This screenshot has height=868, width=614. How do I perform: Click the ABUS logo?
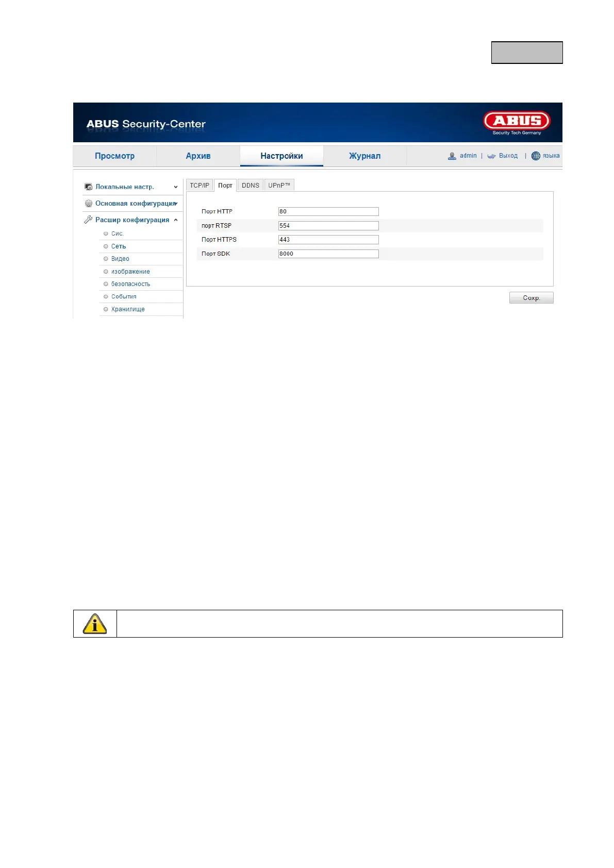point(517,123)
